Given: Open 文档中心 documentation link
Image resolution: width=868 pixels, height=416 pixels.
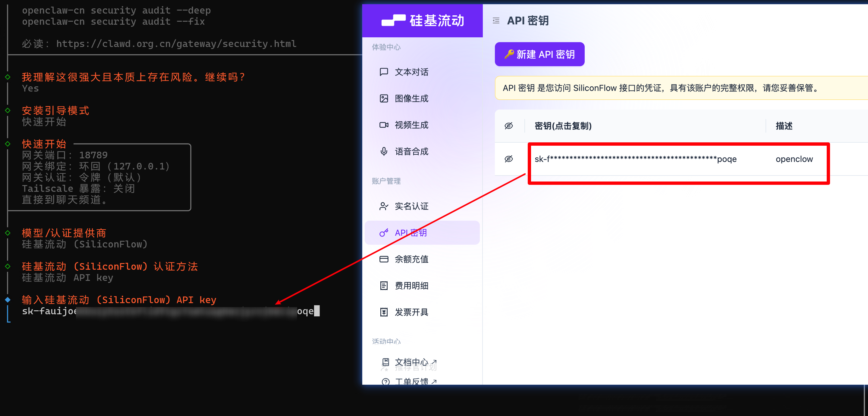Looking at the screenshot, I should click(412, 362).
